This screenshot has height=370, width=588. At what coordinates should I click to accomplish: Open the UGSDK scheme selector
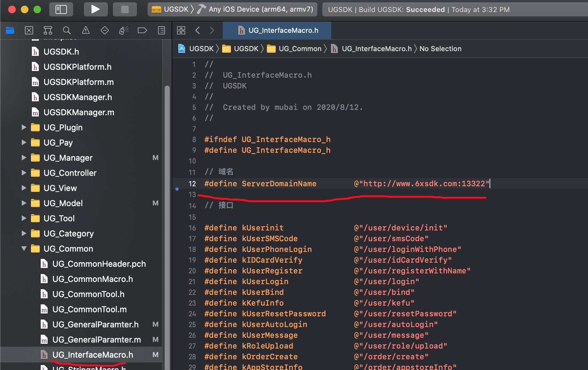point(170,9)
